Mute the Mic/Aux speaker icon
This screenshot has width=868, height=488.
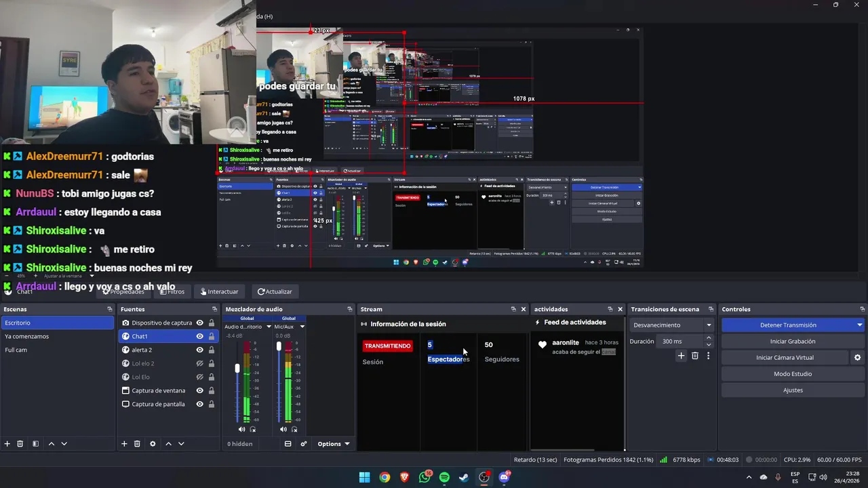coord(283,429)
